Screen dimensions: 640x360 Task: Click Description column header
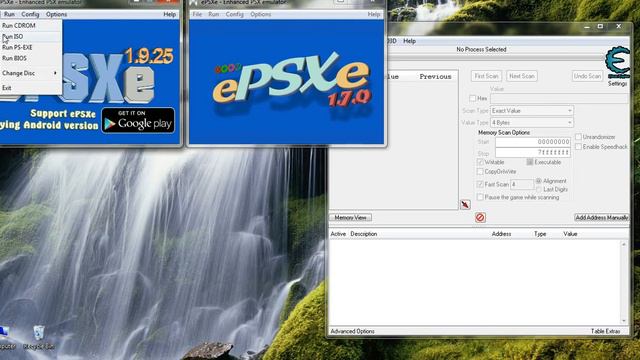coord(364,234)
